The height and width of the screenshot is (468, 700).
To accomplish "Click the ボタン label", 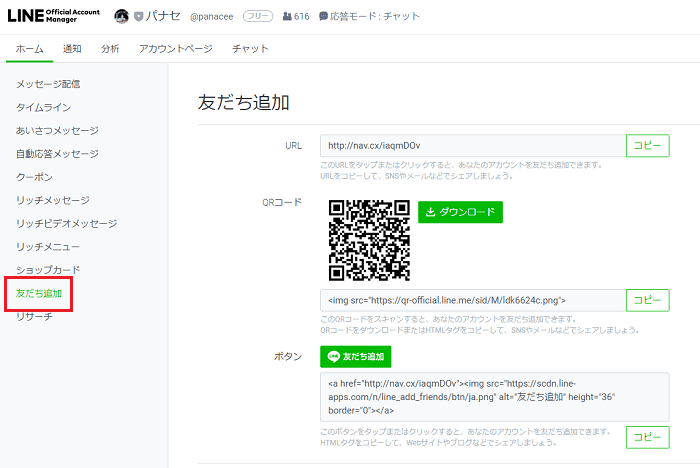I will pos(288,356).
